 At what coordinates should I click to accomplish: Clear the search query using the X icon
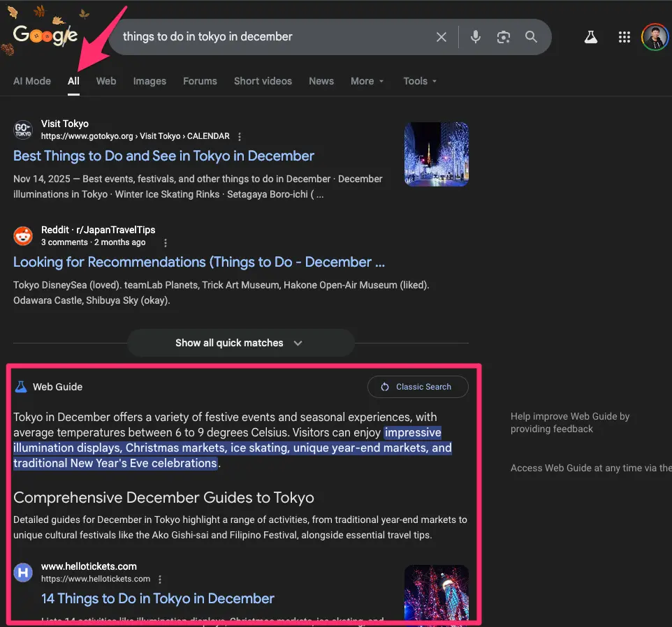[x=441, y=37]
